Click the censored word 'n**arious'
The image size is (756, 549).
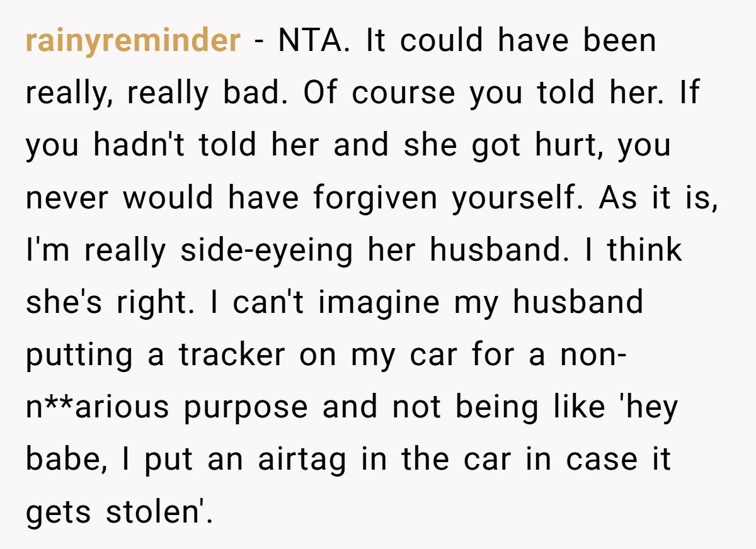(98, 407)
